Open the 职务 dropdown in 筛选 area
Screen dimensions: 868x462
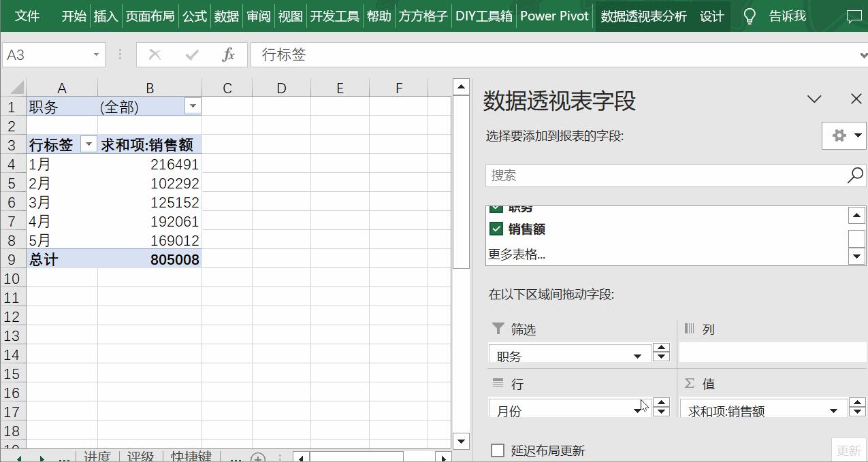(639, 354)
